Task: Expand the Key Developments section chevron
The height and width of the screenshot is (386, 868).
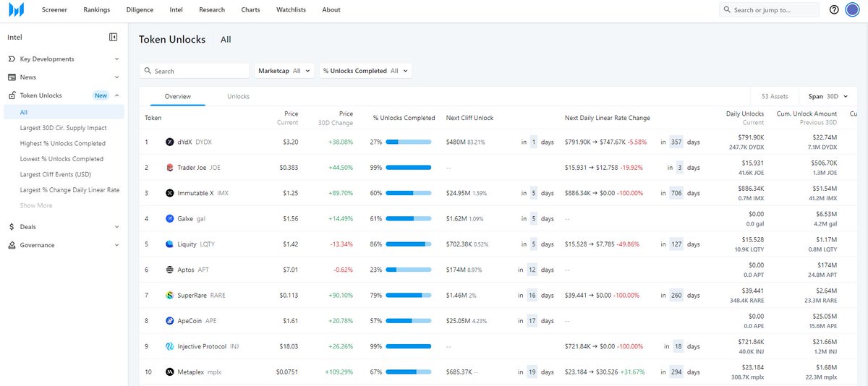Action: pyautogui.click(x=117, y=59)
